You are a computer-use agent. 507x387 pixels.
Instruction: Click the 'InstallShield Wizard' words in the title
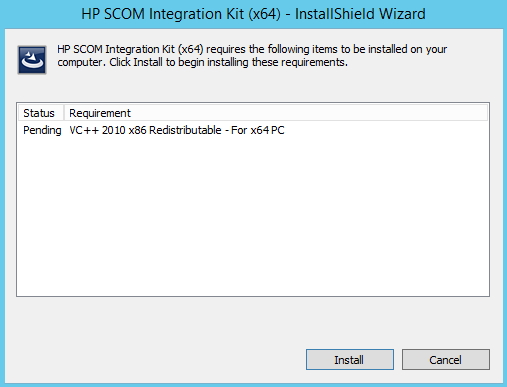pyautogui.click(x=360, y=14)
